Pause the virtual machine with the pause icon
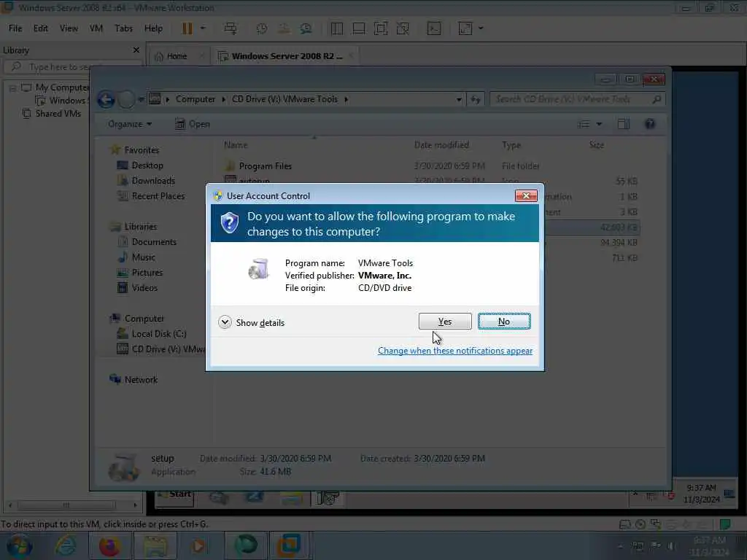Image resolution: width=747 pixels, height=560 pixels. pos(187,28)
